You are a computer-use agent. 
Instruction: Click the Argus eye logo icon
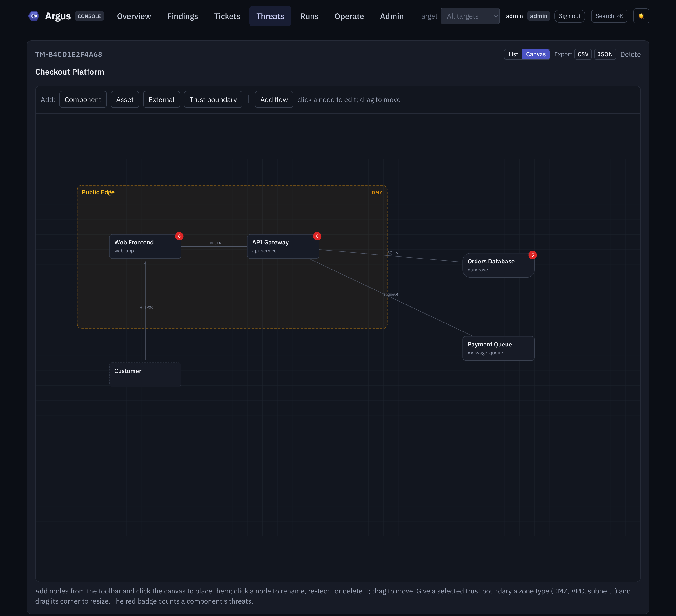pos(34,16)
